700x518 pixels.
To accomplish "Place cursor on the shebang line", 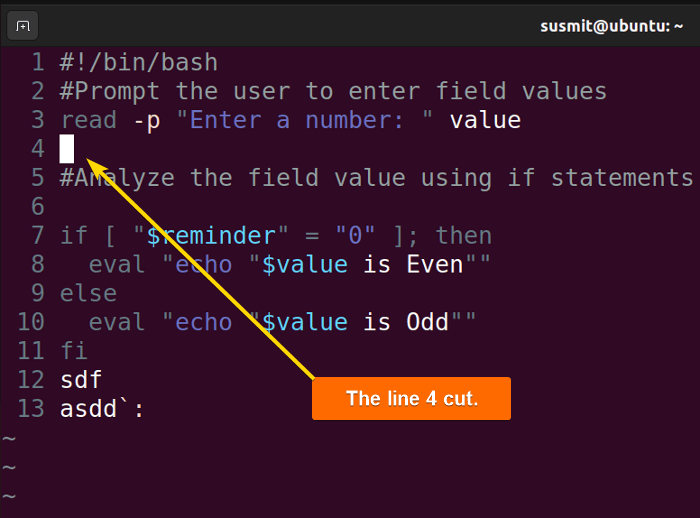I will tap(139, 62).
